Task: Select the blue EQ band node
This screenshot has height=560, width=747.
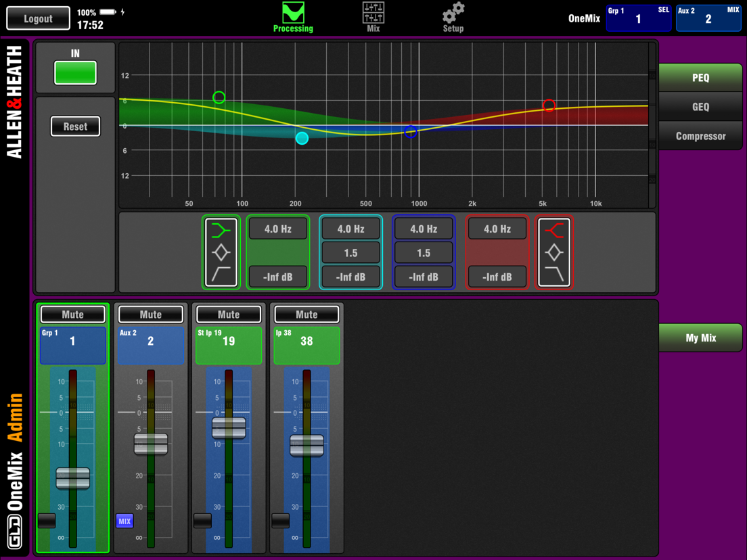Action: coord(411,132)
